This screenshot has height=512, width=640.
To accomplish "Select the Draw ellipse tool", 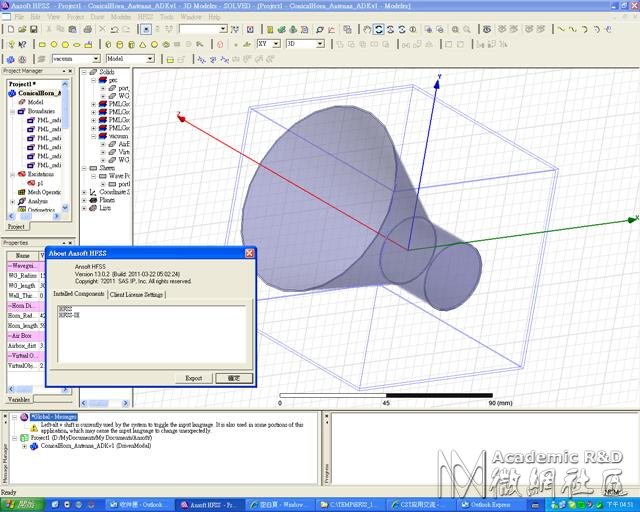I will [76, 45].
